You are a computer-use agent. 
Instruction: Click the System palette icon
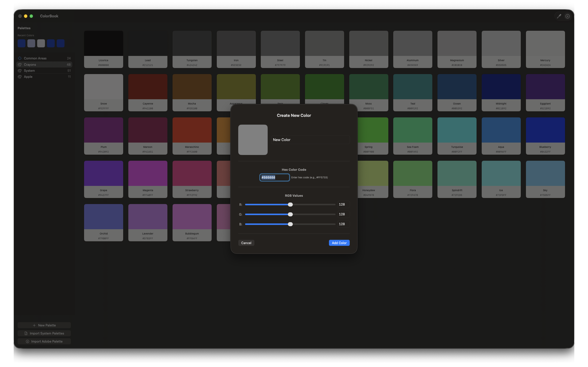click(x=20, y=71)
